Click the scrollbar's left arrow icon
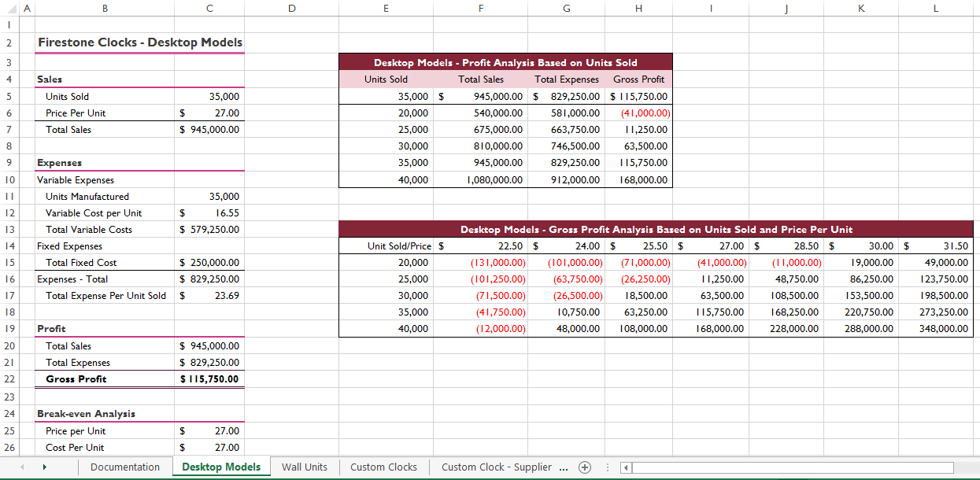 [624, 467]
